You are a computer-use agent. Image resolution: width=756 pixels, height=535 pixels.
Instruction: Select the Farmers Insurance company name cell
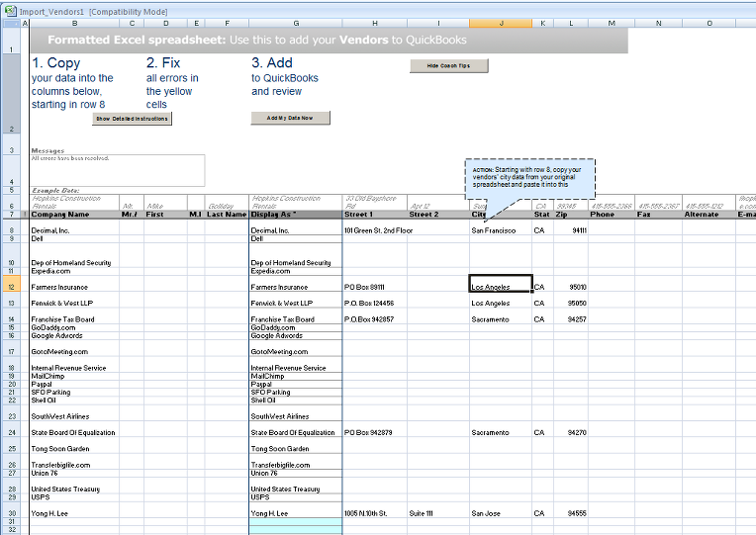(x=73, y=287)
